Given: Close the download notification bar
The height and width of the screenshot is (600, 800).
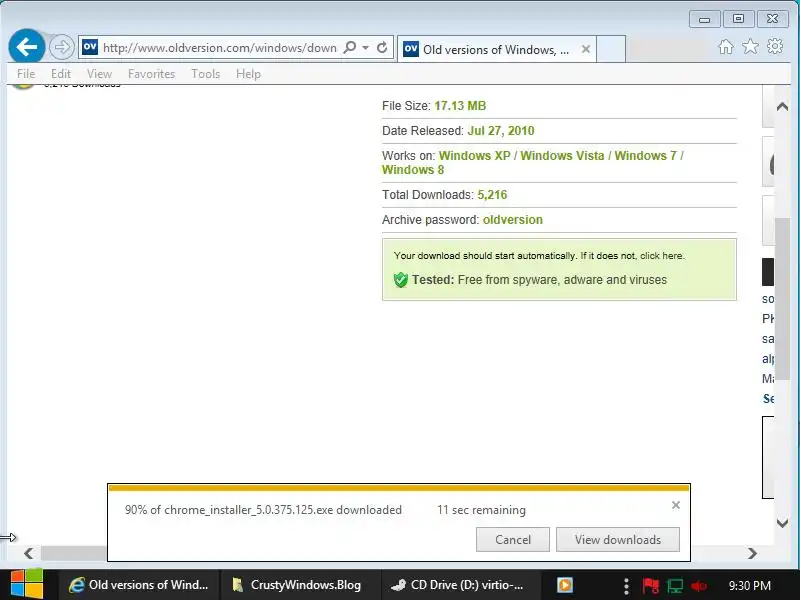Looking at the screenshot, I should coord(676,505).
